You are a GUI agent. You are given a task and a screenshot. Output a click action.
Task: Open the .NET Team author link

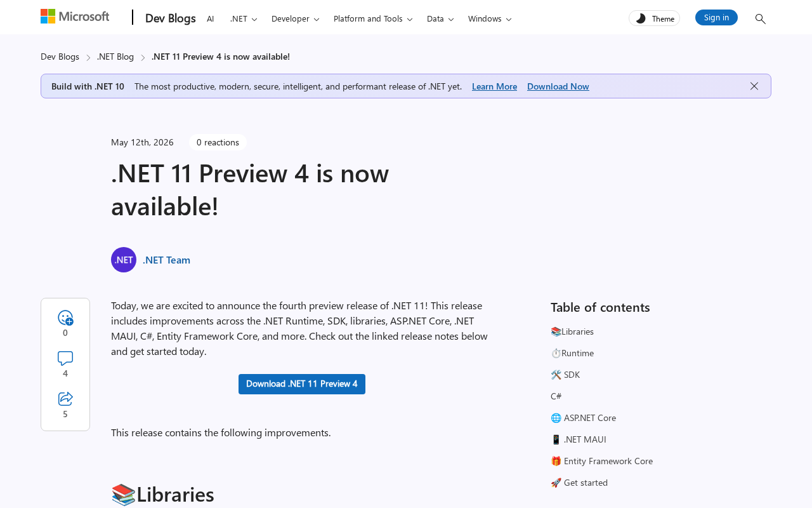coord(166,260)
